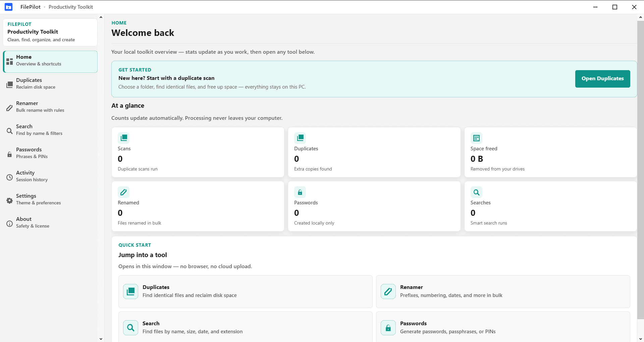Click the main page vertical scrollbar thumb

click(x=641, y=170)
